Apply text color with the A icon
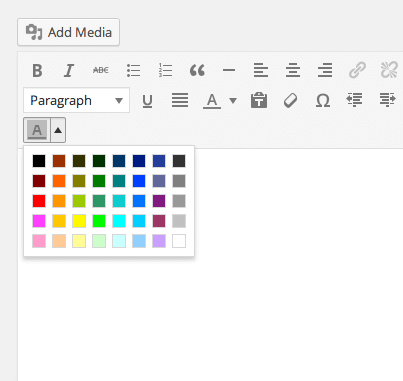403x381 pixels. [212, 100]
